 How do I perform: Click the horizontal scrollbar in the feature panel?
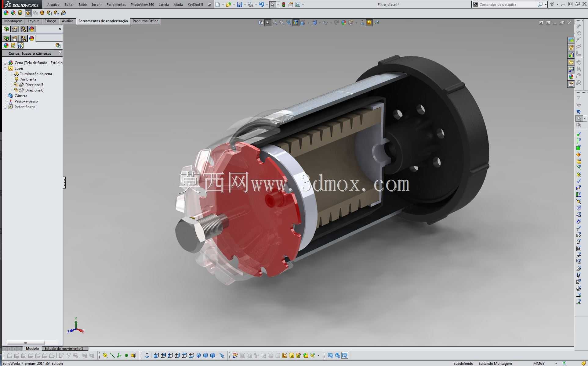point(26,343)
